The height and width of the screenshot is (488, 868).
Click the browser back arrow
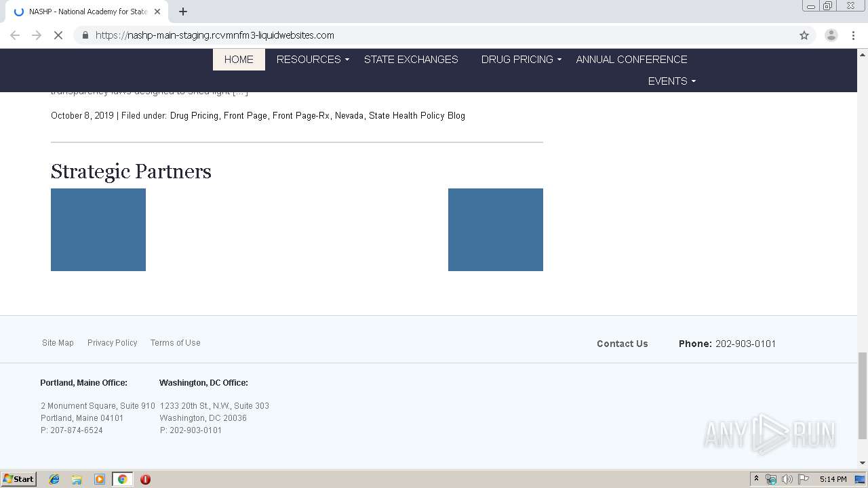click(15, 35)
